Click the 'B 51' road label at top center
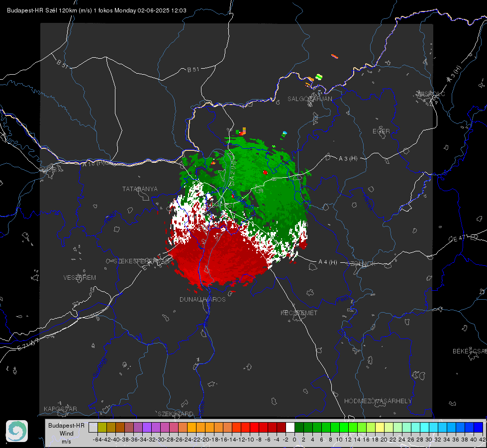The image size is (487, 448). click(x=193, y=70)
